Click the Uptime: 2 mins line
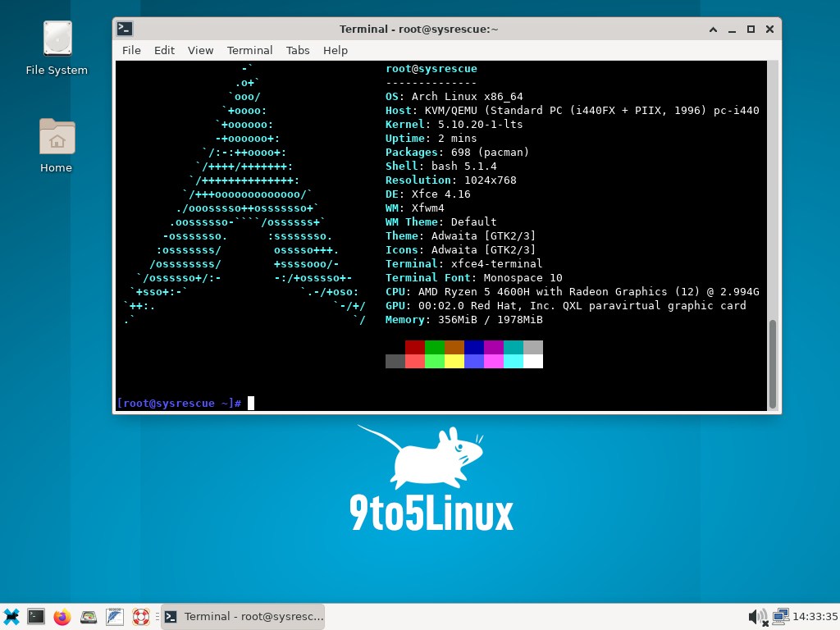 tap(431, 138)
